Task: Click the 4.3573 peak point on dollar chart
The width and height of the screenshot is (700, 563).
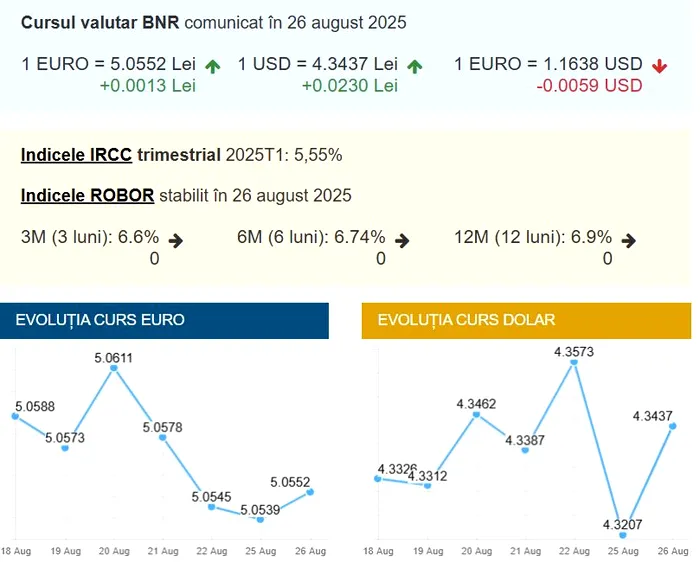Action: 574,363
